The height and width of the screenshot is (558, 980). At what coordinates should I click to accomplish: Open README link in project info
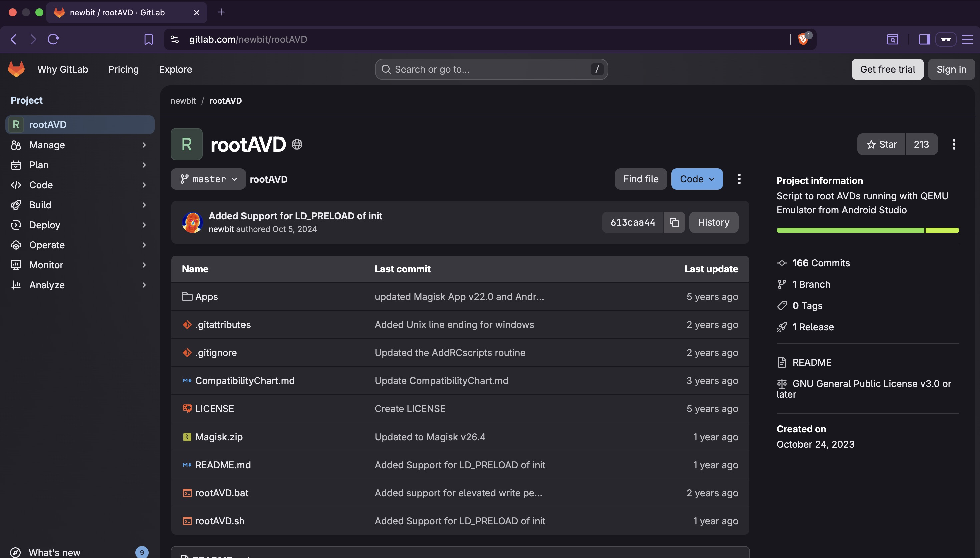(x=812, y=362)
